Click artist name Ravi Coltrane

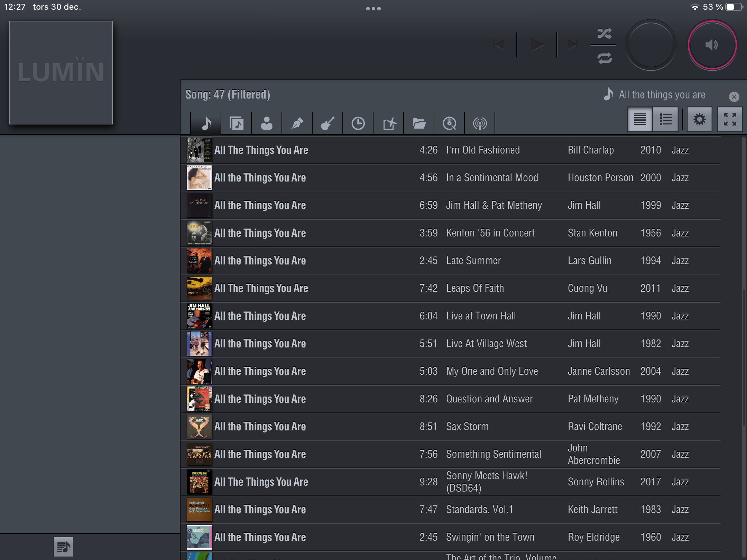595,427
